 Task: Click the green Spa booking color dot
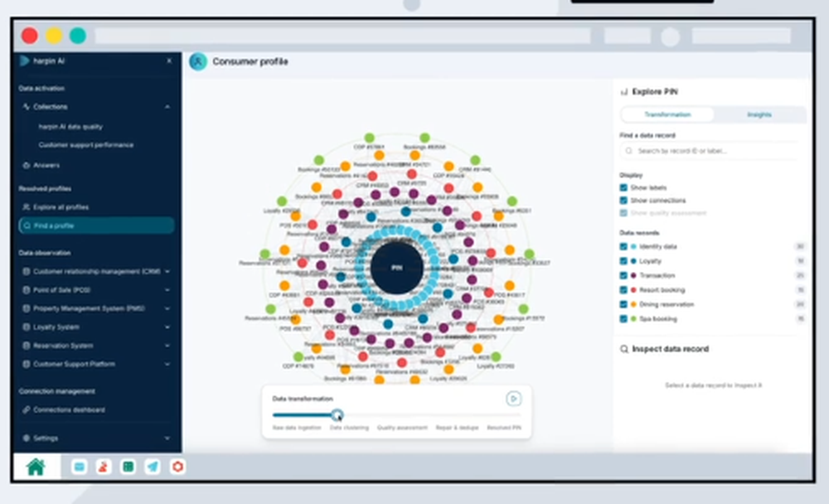(633, 319)
